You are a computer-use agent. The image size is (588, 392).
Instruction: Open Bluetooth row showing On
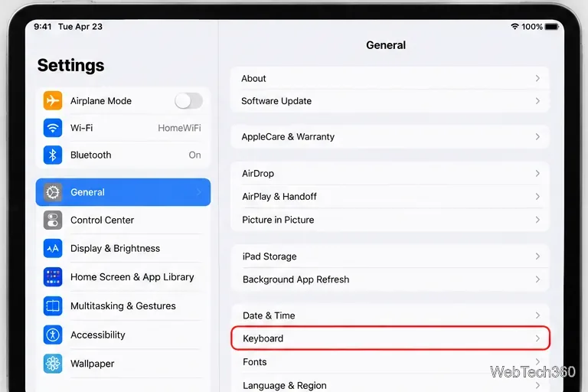click(123, 155)
